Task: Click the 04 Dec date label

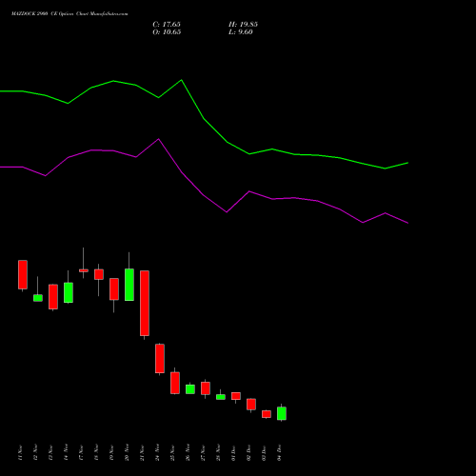Action: click(279, 452)
